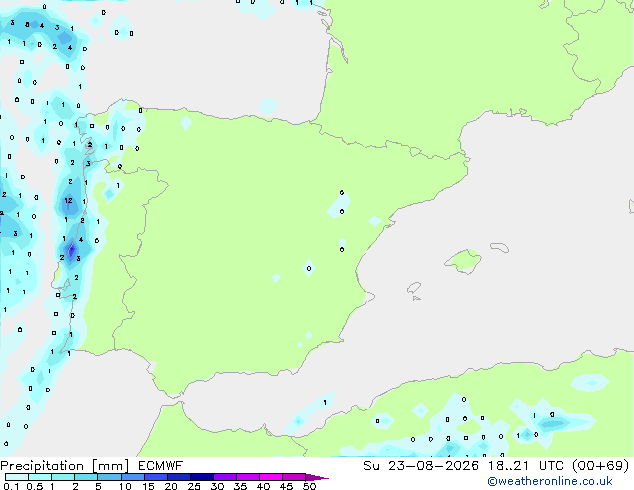
Task: Click the time range '18..21'
Action: (x=507, y=466)
